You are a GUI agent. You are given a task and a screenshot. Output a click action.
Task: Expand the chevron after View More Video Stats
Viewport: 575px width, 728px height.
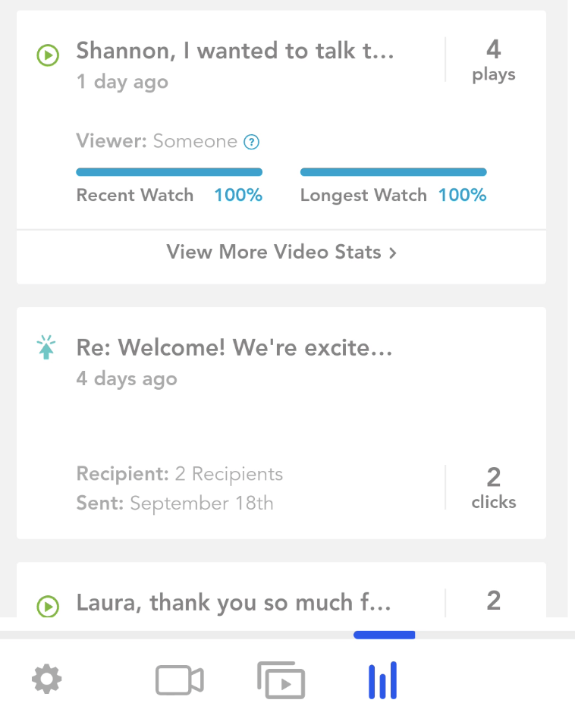tap(393, 253)
